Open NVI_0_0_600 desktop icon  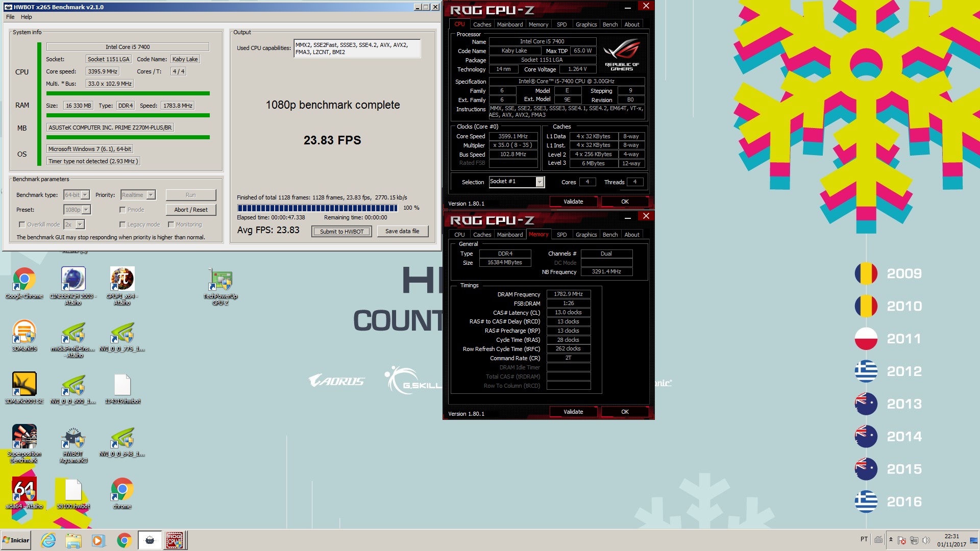[73, 389]
